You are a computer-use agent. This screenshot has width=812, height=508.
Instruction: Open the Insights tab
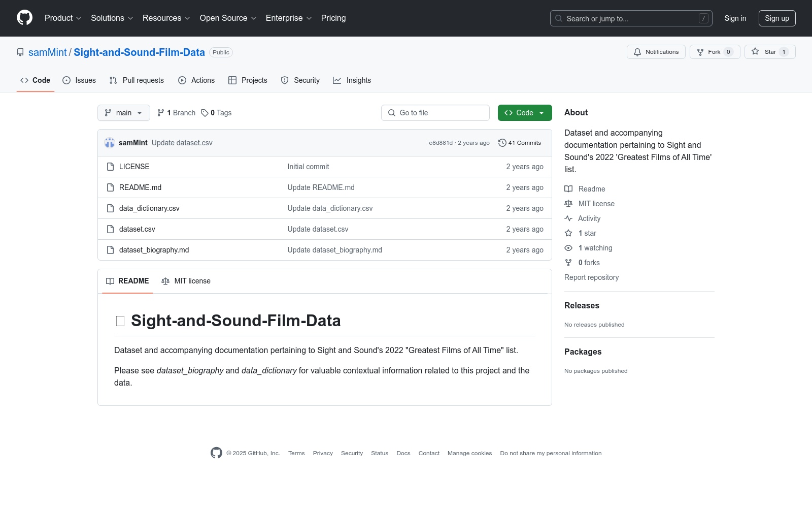click(352, 80)
